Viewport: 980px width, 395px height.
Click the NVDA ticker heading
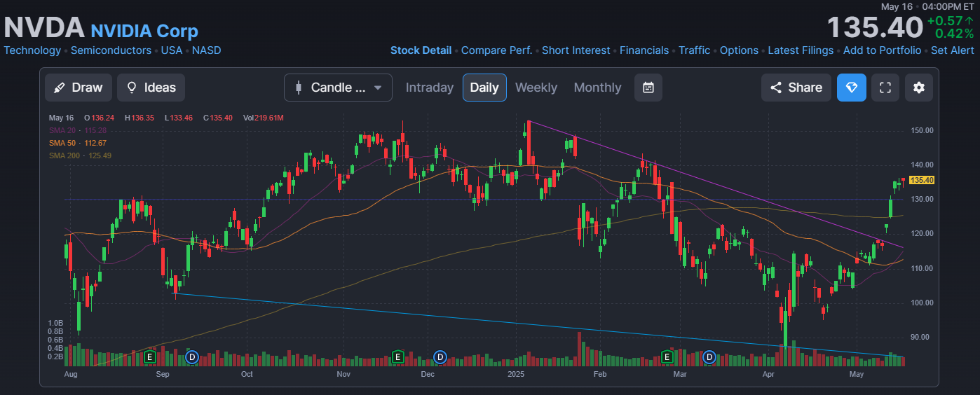click(44, 28)
